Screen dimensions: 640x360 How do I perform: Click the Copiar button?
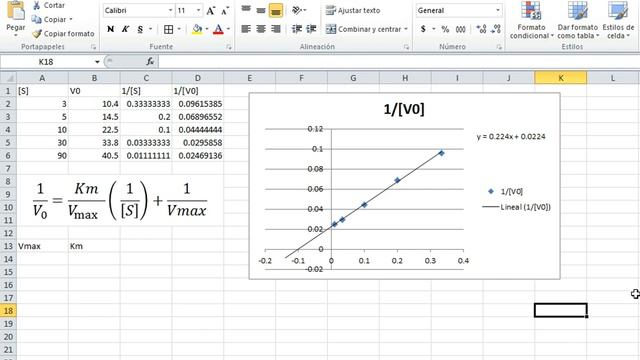(x=49, y=20)
